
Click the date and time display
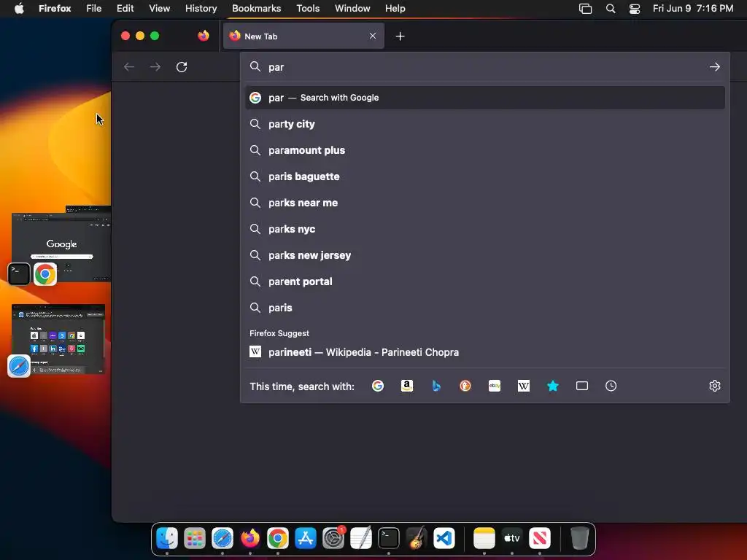(693, 9)
